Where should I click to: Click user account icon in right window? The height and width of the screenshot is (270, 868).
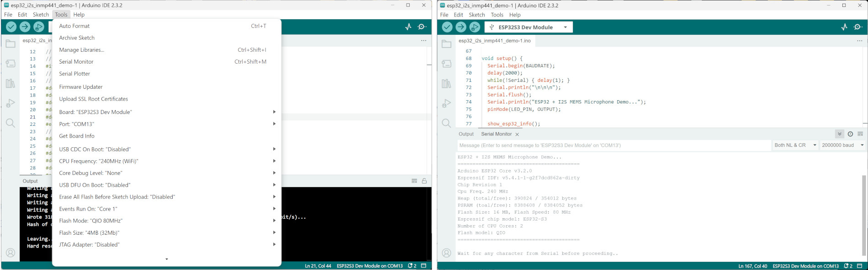(x=446, y=253)
